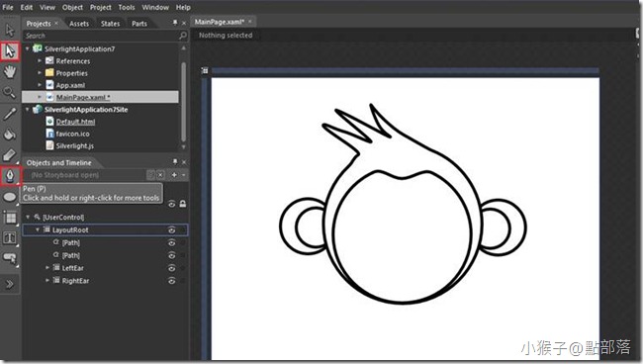Image resolution: width=643 pixels, height=364 pixels.
Task: Select the MainPage.xaml file in Projects
Action: click(x=83, y=97)
